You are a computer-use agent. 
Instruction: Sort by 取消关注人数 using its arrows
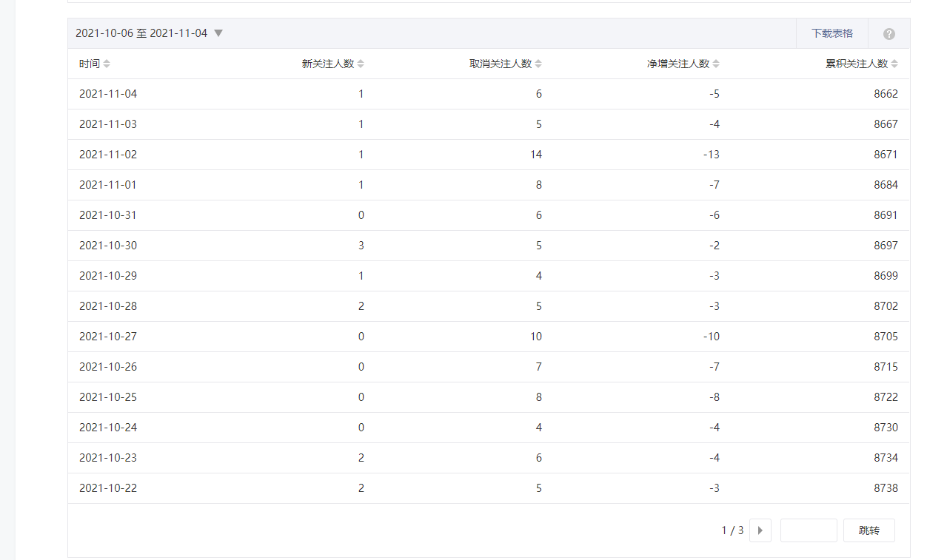click(x=538, y=64)
